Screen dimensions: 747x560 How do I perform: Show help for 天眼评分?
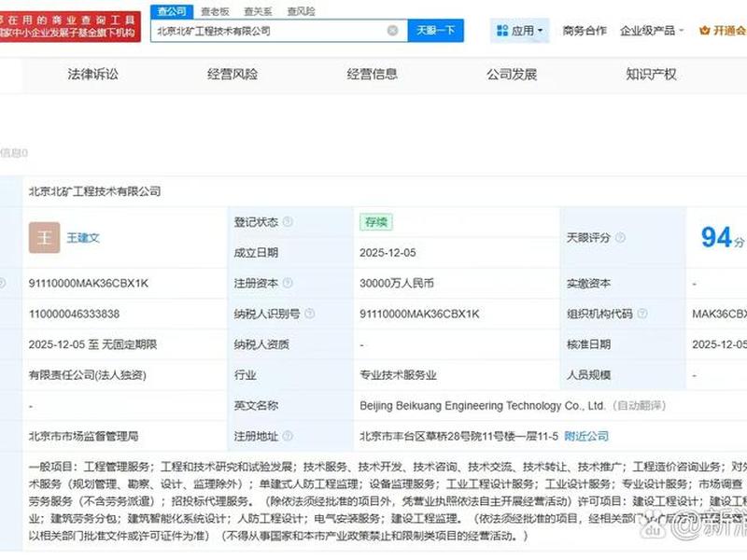tap(620, 237)
